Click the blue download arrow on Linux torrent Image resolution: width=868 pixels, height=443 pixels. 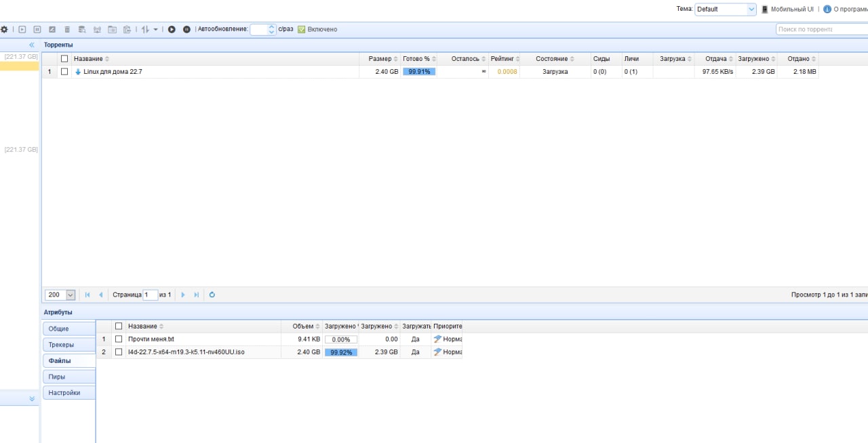tap(78, 72)
